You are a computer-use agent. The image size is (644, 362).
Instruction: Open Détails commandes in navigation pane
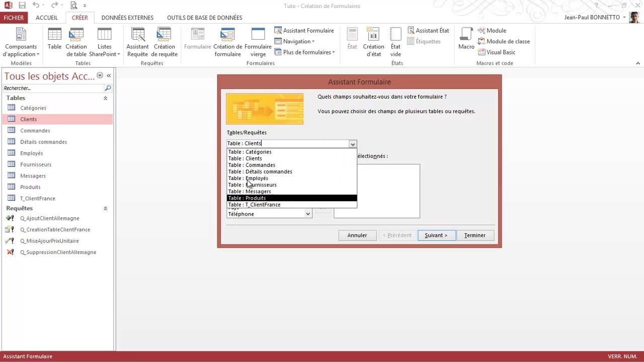tap(57, 142)
